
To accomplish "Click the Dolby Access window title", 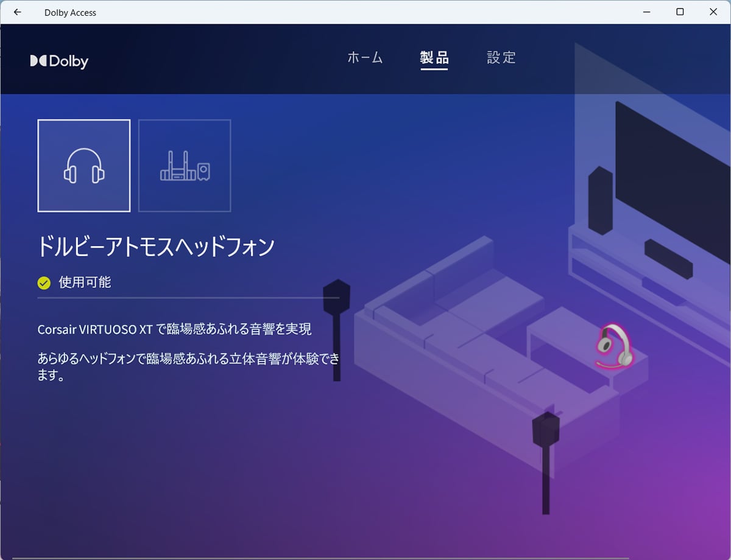I will [x=70, y=12].
